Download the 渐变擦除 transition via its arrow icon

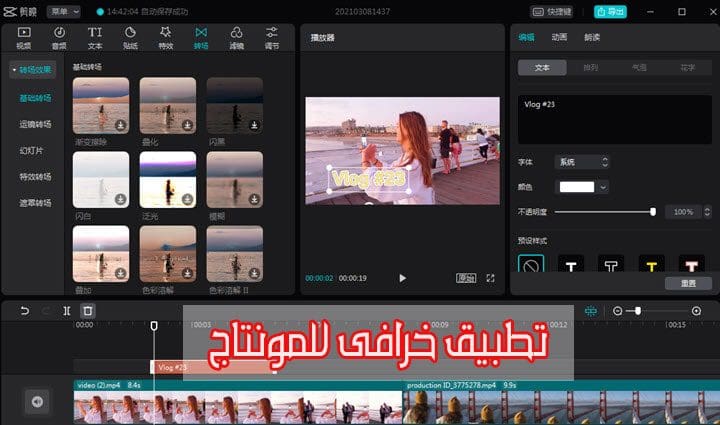click(120, 125)
